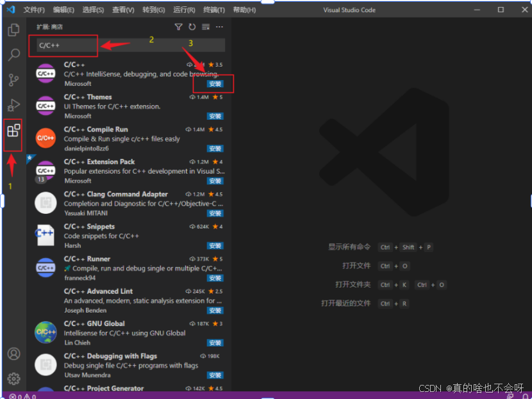The width and height of the screenshot is (532, 399).
Task: Open Source Control view
Action: [13, 80]
